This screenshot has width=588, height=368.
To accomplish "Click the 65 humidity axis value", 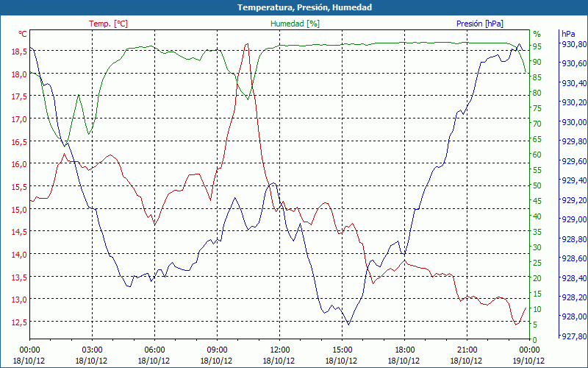I will (x=537, y=139).
